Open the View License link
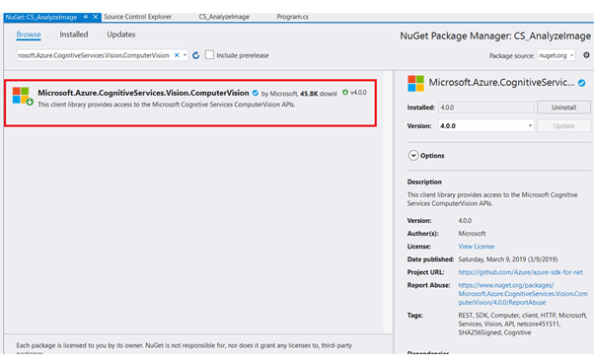 (477, 247)
